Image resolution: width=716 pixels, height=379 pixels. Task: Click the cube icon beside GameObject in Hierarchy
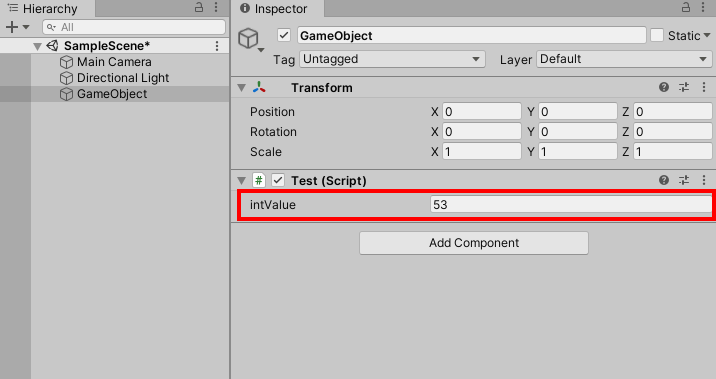(x=67, y=94)
